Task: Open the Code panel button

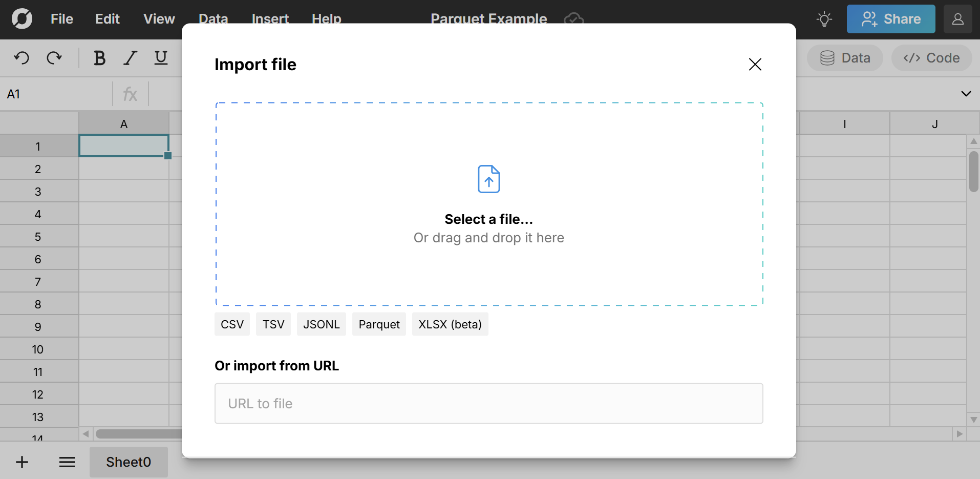Action: click(x=931, y=58)
